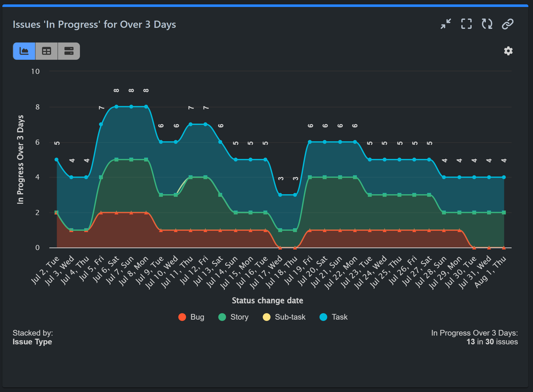The width and height of the screenshot is (533, 392).
Task: Select the peak Task point on Jul 6
Action: [x=116, y=106]
